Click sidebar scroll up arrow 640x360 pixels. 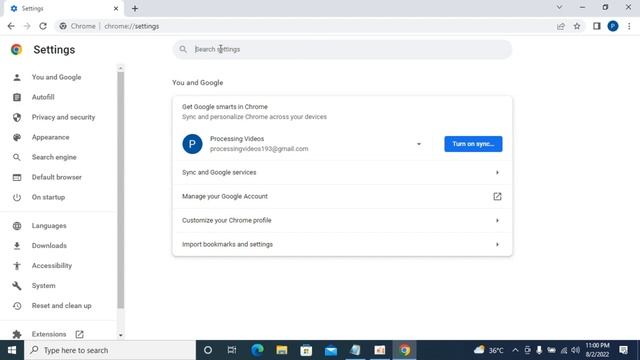click(120, 68)
